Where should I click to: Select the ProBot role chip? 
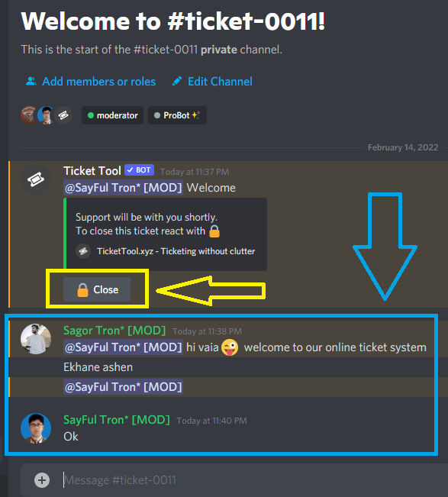coord(177,115)
